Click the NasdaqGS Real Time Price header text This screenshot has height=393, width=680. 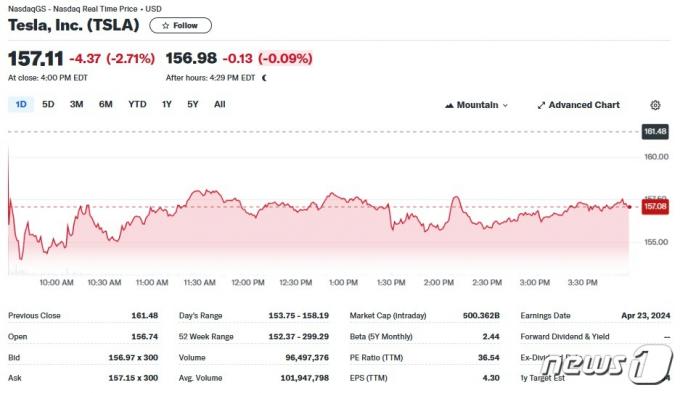85,9
